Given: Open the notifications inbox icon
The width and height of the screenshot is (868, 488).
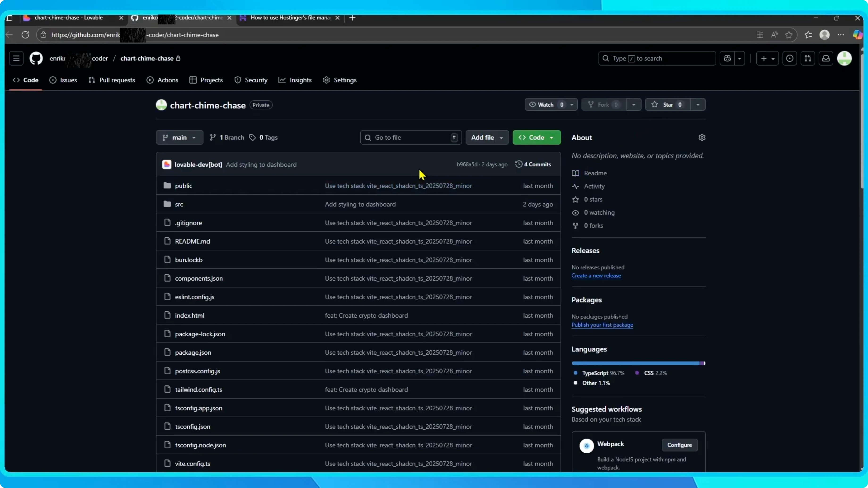Looking at the screenshot, I should 826,58.
